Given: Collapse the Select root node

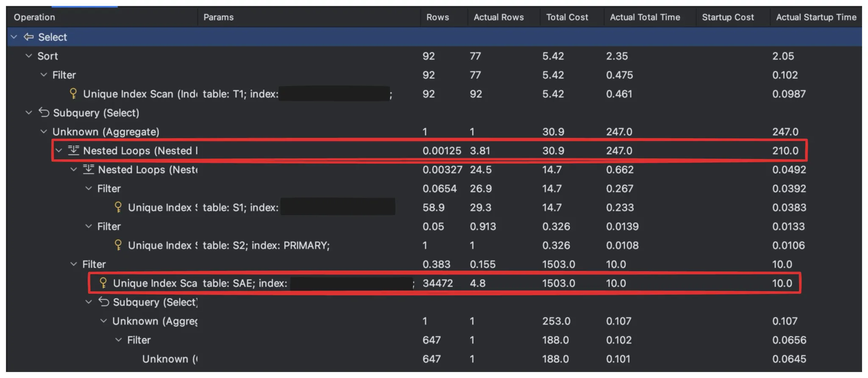Looking at the screenshot, I should (x=14, y=37).
